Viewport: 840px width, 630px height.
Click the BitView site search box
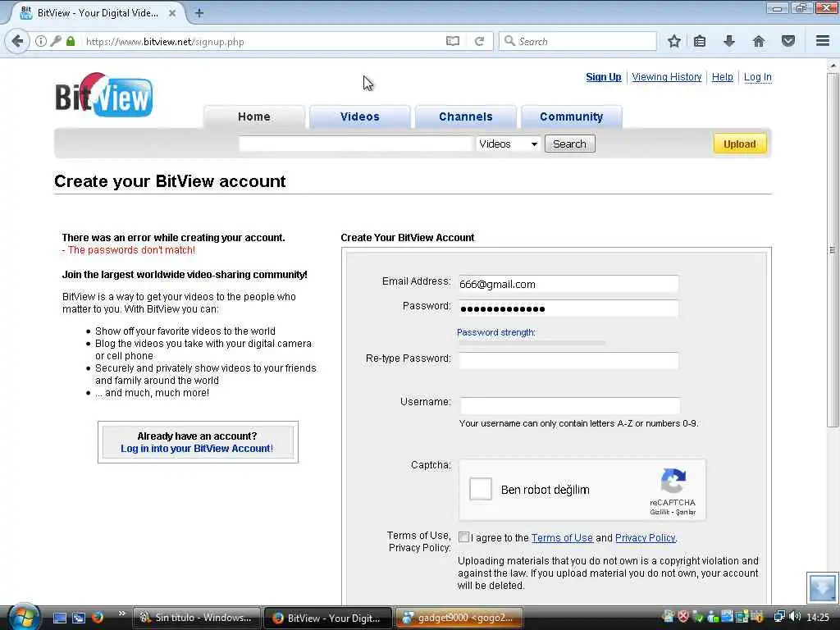point(355,144)
